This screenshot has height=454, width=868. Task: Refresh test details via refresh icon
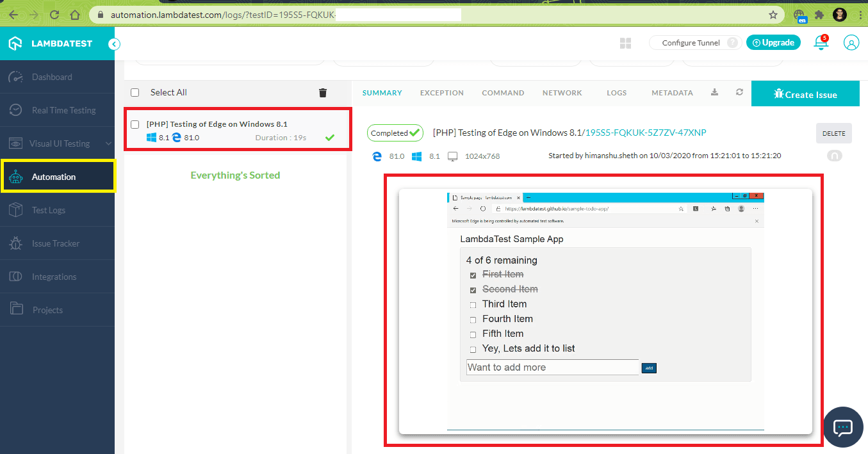click(739, 92)
